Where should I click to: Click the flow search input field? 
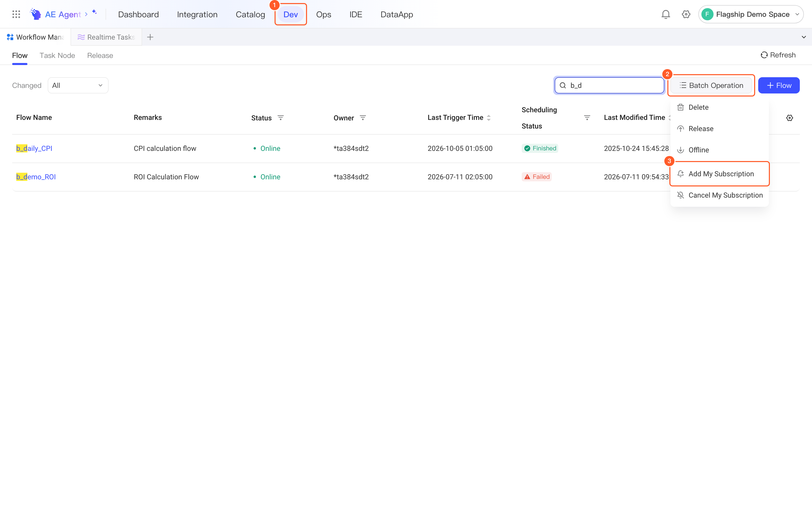pyautogui.click(x=609, y=85)
